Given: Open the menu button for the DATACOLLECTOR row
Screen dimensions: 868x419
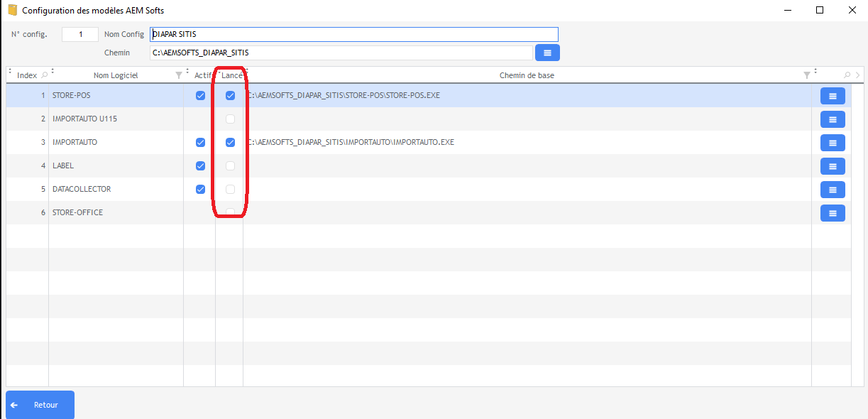Looking at the screenshot, I should tap(832, 190).
